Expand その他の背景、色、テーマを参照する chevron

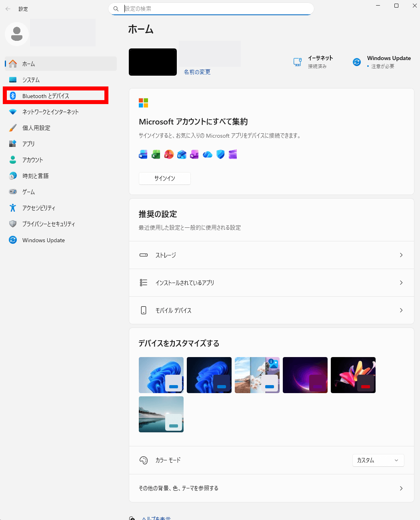pos(401,488)
